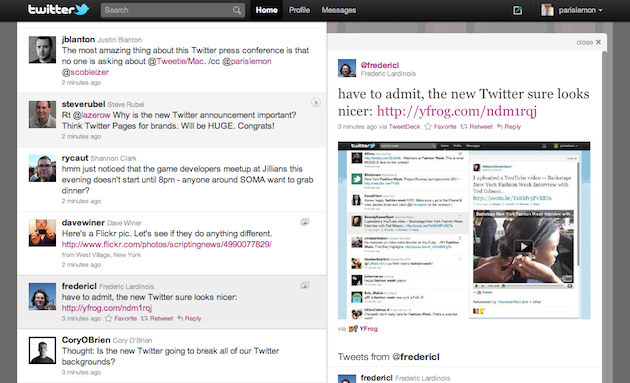Click fredericl's avatar in the timeline
This screenshot has height=383, width=630.
(x=42, y=296)
